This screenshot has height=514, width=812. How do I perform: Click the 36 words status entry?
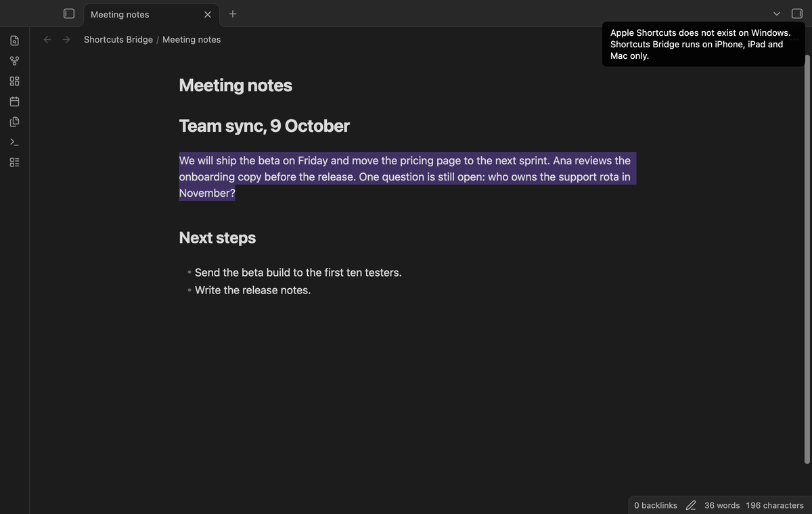[722, 505]
